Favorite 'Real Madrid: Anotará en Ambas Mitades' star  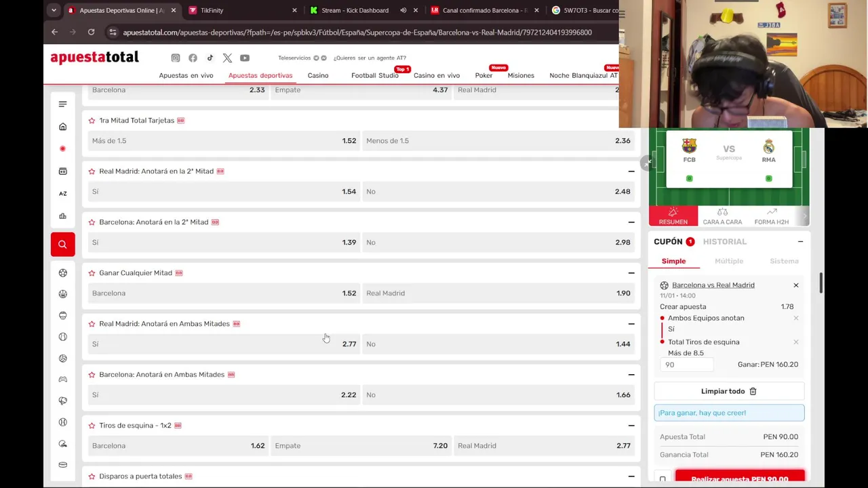click(x=92, y=323)
